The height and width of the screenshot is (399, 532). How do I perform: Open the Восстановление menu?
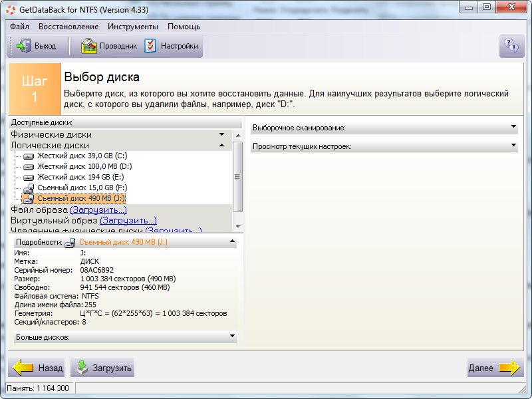[x=68, y=27]
